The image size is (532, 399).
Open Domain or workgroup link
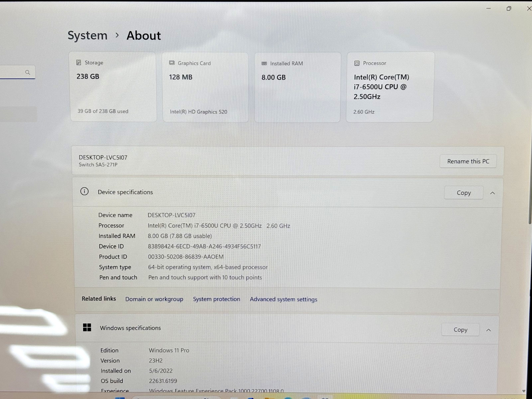(154, 299)
